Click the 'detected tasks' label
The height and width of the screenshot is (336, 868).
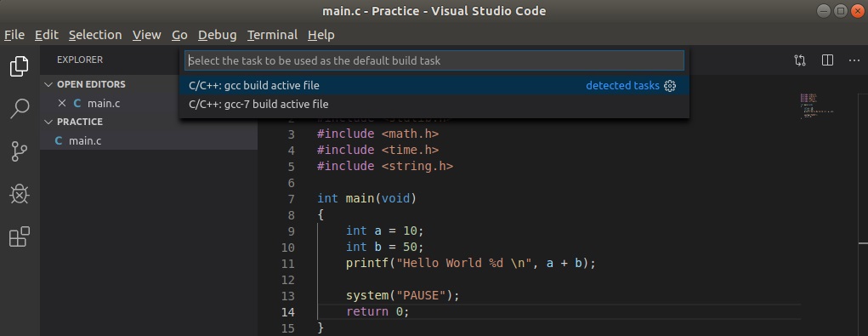click(x=622, y=86)
